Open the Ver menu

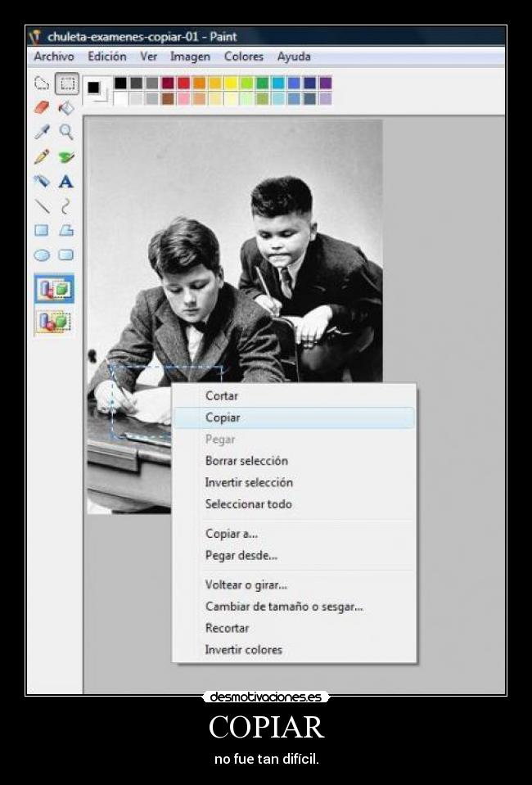click(x=149, y=56)
